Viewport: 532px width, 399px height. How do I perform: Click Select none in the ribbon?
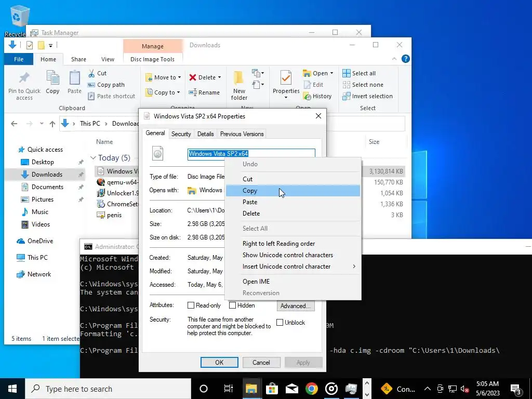point(363,85)
